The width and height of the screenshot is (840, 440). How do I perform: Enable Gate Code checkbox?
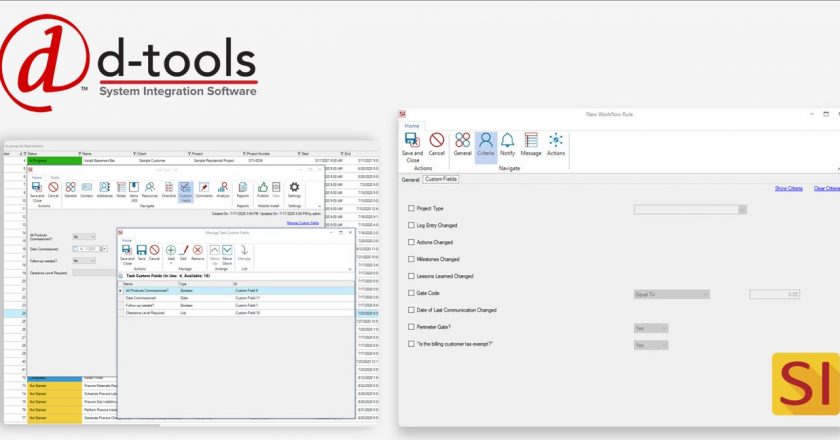point(411,293)
